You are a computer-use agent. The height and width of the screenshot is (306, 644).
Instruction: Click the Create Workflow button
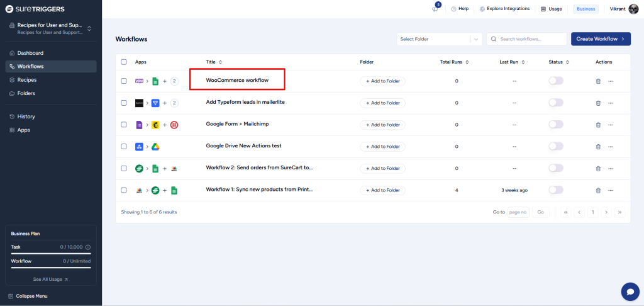(x=600, y=39)
